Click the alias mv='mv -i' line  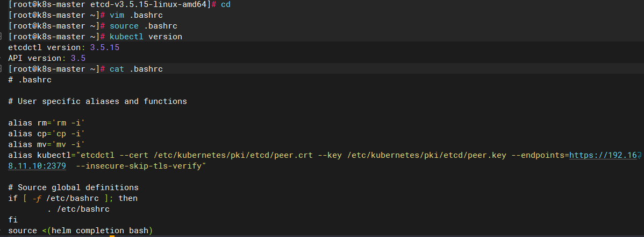pyautogui.click(x=46, y=144)
